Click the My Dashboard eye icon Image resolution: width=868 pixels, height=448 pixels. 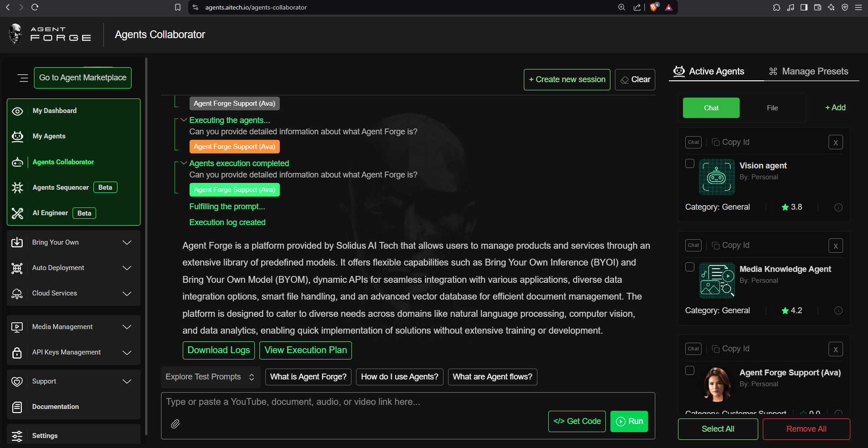click(17, 111)
